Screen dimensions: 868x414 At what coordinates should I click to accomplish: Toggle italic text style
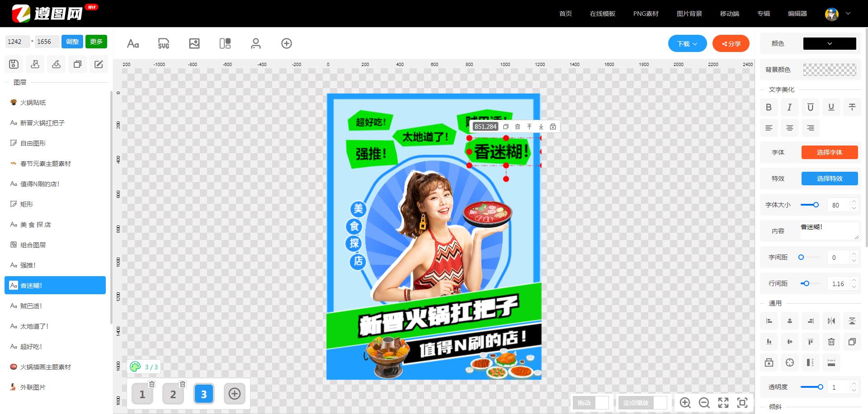click(789, 107)
